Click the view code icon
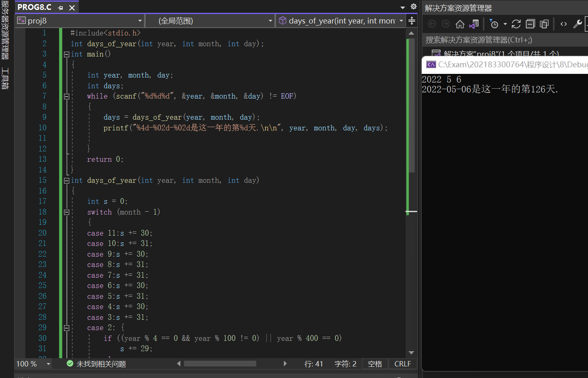This screenshot has height=378, width=588. (564, 24)
